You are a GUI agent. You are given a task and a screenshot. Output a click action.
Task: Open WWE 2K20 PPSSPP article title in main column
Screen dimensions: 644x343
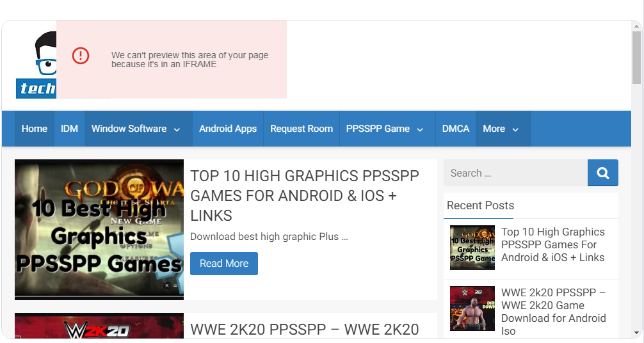point(304,330)
